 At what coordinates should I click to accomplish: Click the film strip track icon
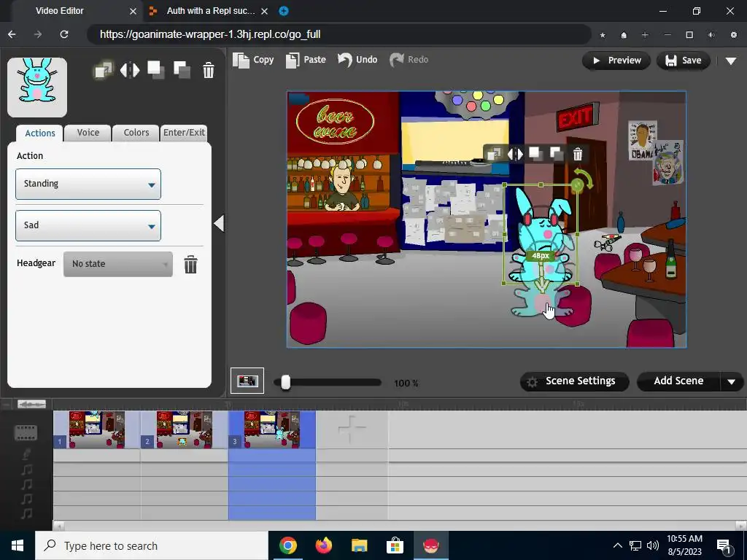tap(26, 432)
